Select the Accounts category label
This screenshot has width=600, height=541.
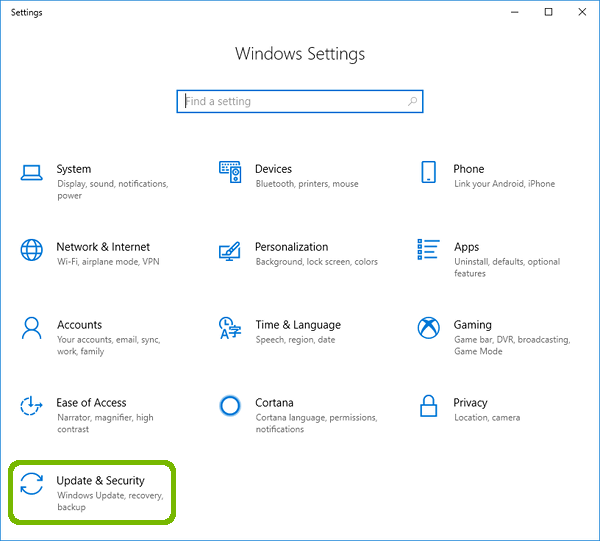pos(79,325)
